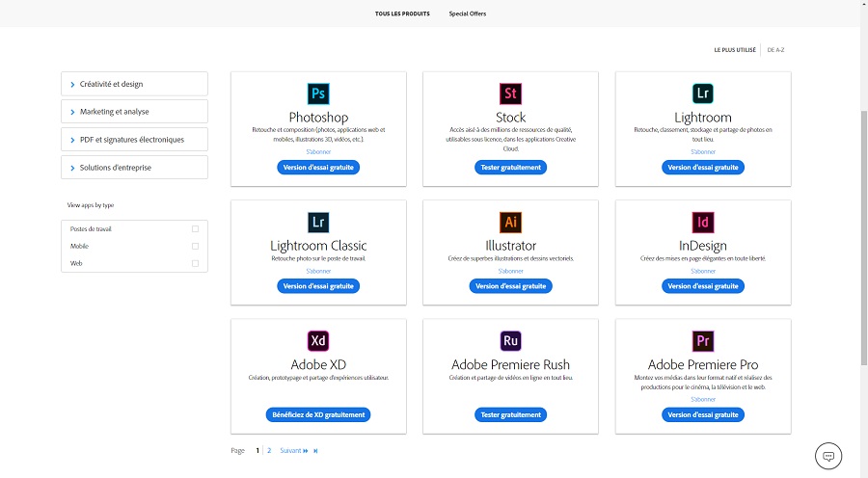
Task: Jump to last page arrow icon
Action: pyautogui.click(x=315, y=451)
